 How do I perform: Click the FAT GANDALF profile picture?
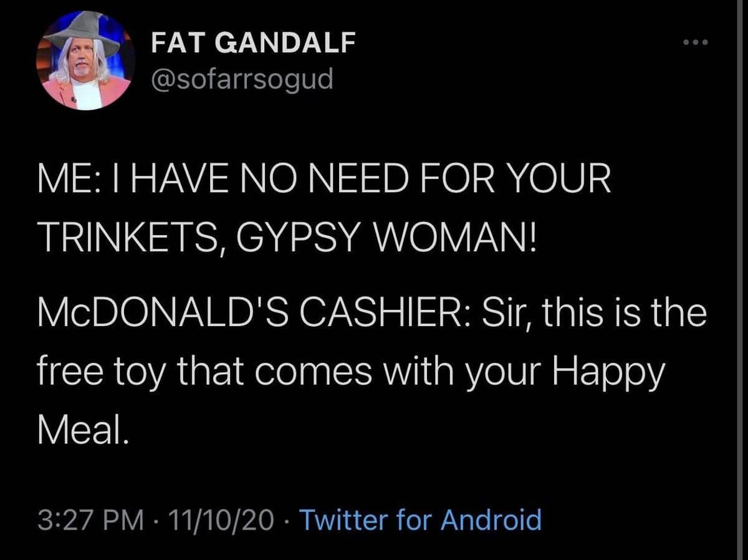pos(86,62)
